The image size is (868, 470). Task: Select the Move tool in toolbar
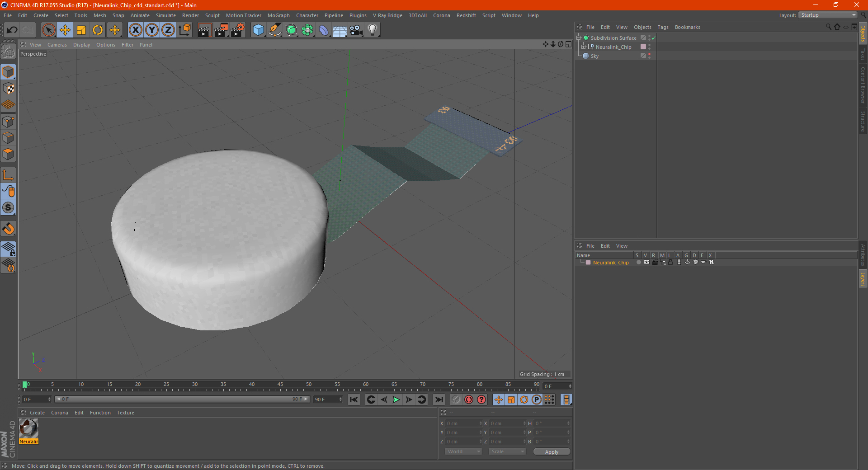[65, 30]
